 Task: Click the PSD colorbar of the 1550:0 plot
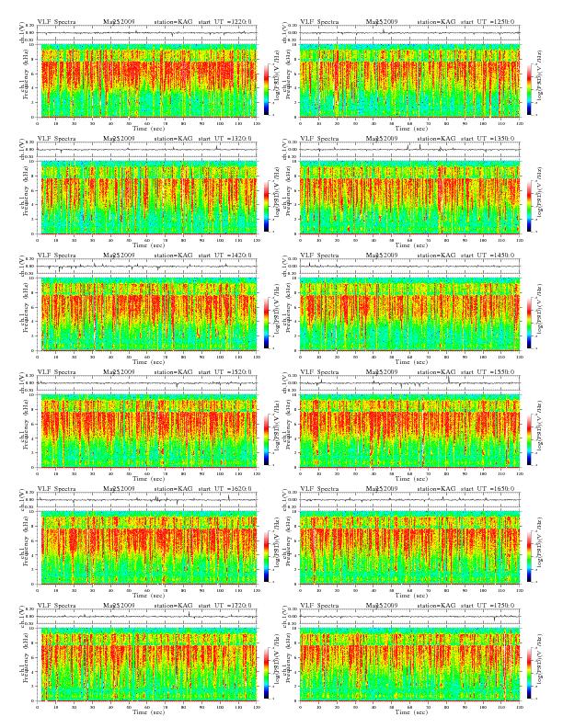tap(530, 439)
